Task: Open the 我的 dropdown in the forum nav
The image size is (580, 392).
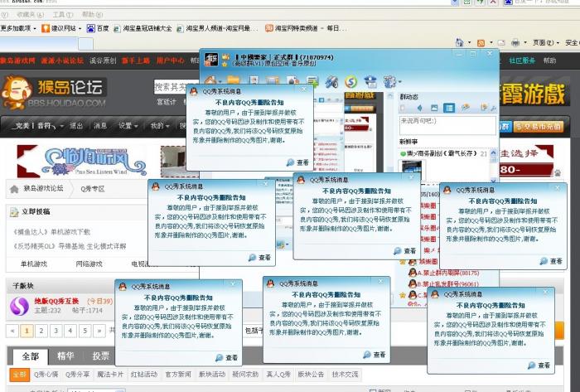Action: point(160,126)
